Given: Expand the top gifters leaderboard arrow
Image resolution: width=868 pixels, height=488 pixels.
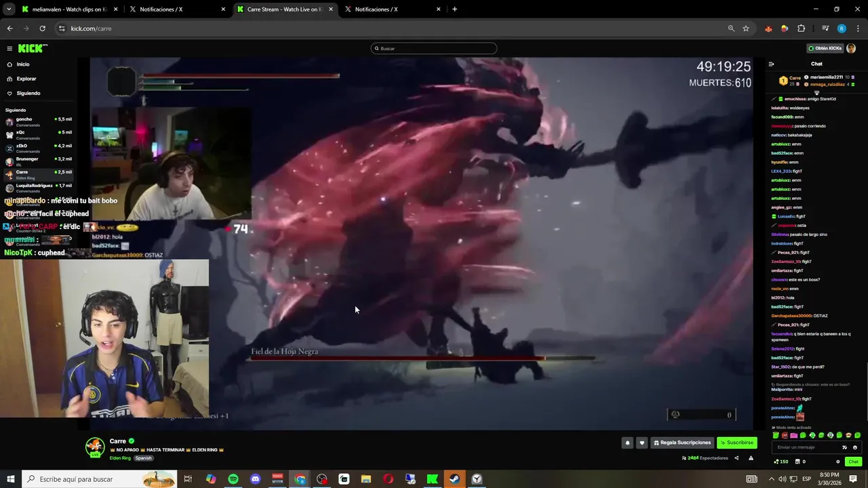Looking at the screenshot, I should coord(816,93).
